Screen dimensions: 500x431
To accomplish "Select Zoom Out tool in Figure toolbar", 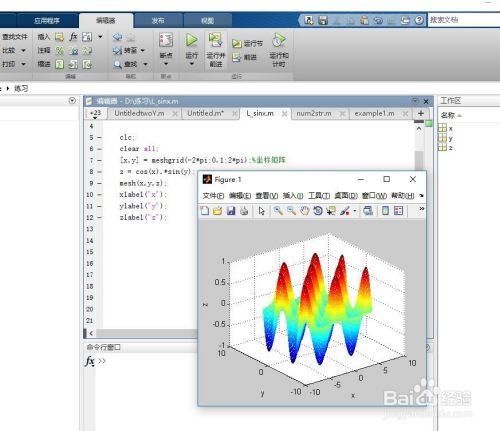I will pyautogui.click(x=291, y=211).
